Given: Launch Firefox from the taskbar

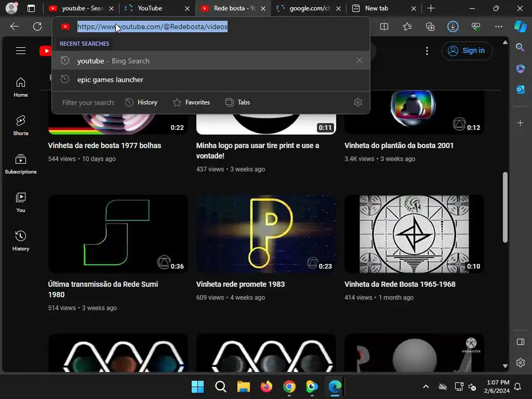Looking at the screenshot, I should tap(267, 387).
